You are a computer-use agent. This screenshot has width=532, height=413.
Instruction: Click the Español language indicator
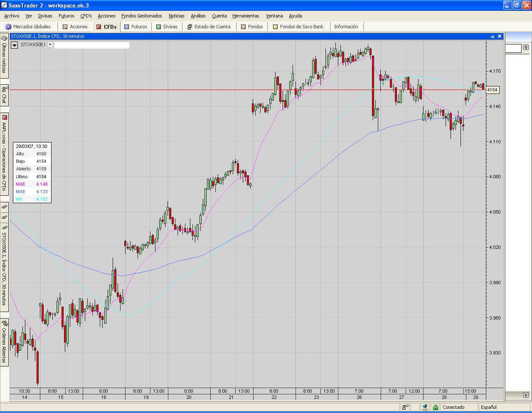[489, 407]
